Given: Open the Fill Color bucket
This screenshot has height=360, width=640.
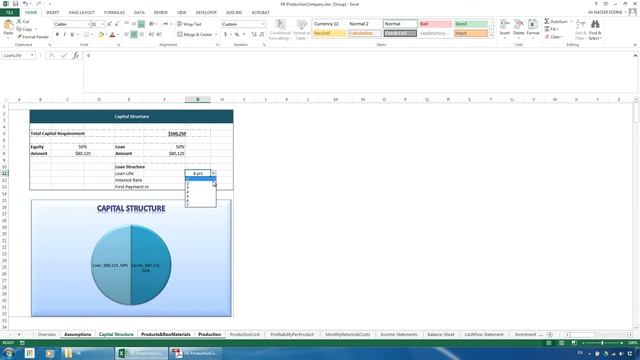Looking at the screenshot, I should pos(101,35).
